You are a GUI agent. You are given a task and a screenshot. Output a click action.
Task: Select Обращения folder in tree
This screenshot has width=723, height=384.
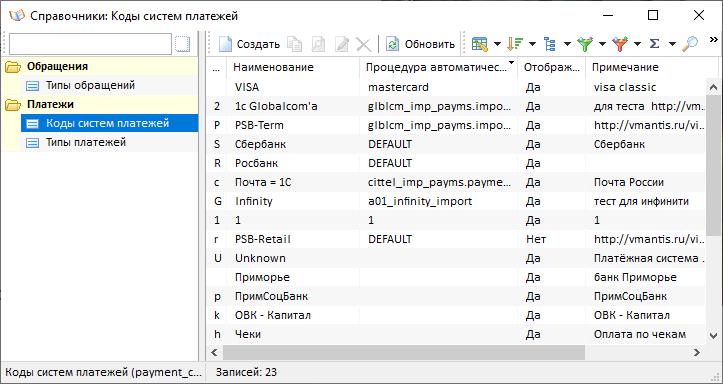coord(57,66)
